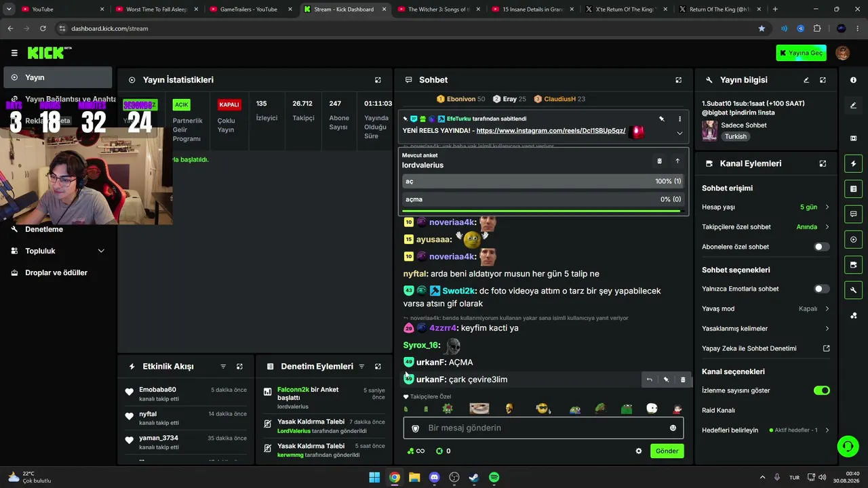The width and height of the screenshot is (868, 488).
Task: Click Raid Kanalı option
Action: tap(718, 410)
